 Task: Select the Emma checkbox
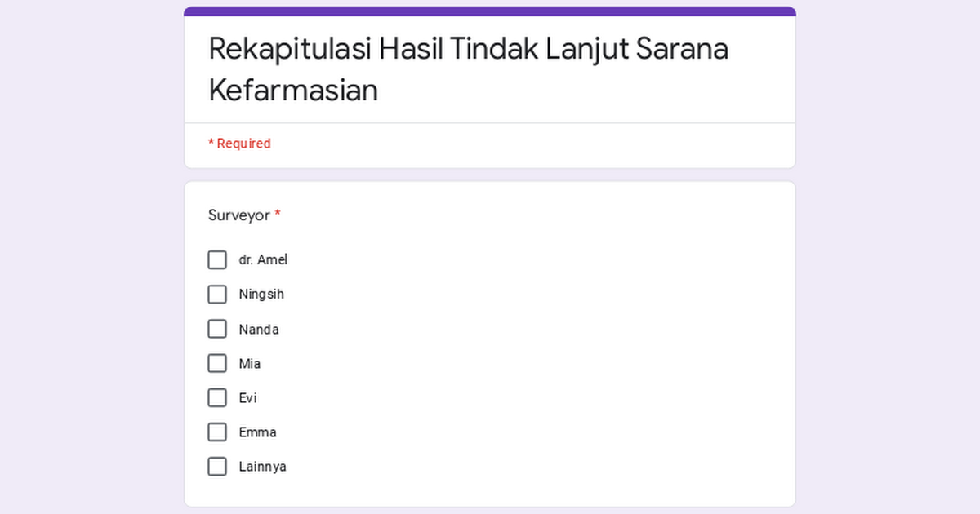pos(216,432)
